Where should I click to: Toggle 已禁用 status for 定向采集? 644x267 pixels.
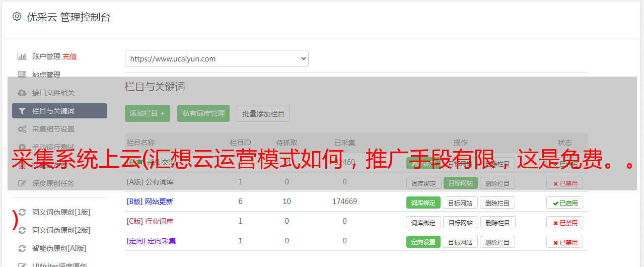coord(565,242)
